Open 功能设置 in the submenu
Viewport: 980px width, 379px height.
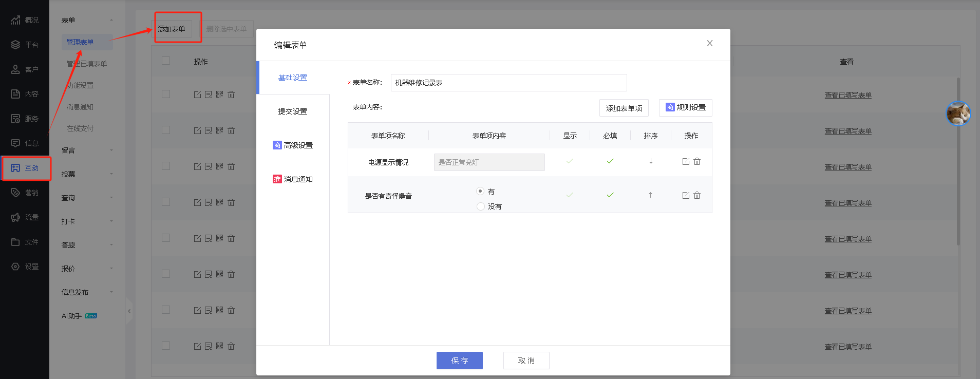[x=80, y=85]
